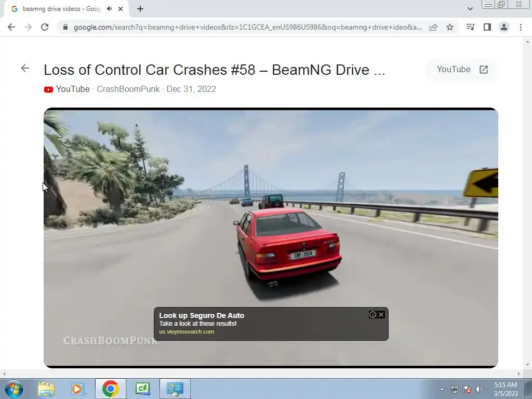Click the Dec 31, 2022 date text

coord(191,89)
